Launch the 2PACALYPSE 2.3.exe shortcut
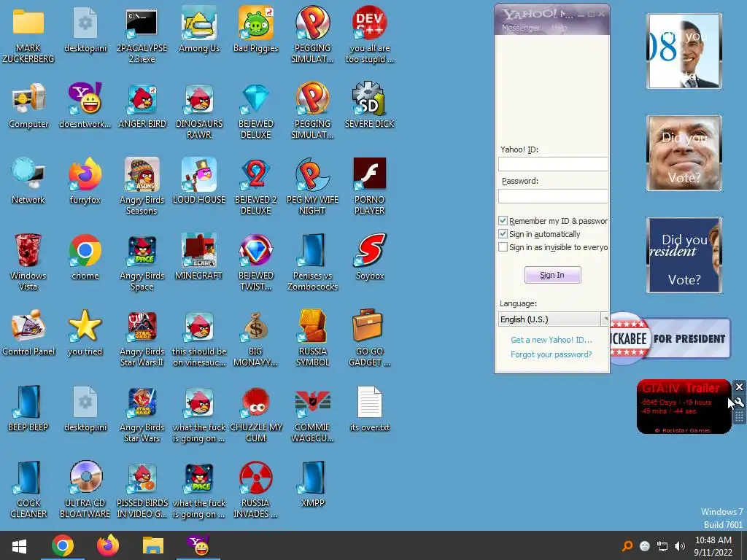The width and height of the screenshot is (747, 560). pos(142,34)
